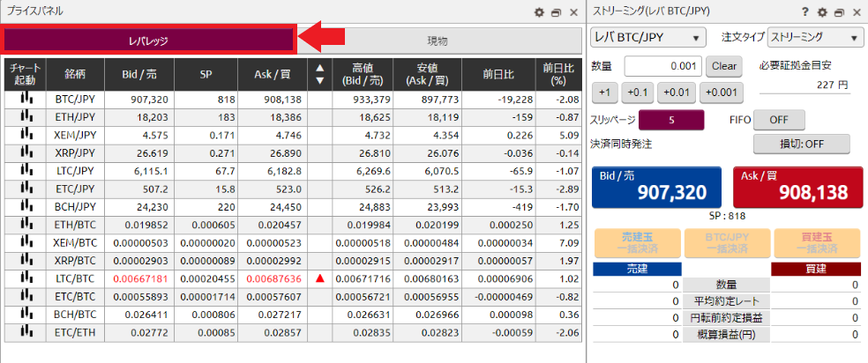Sort by 前日比(%) column header
This screenshot has width=868, height=363.
(x=559, y=75)
